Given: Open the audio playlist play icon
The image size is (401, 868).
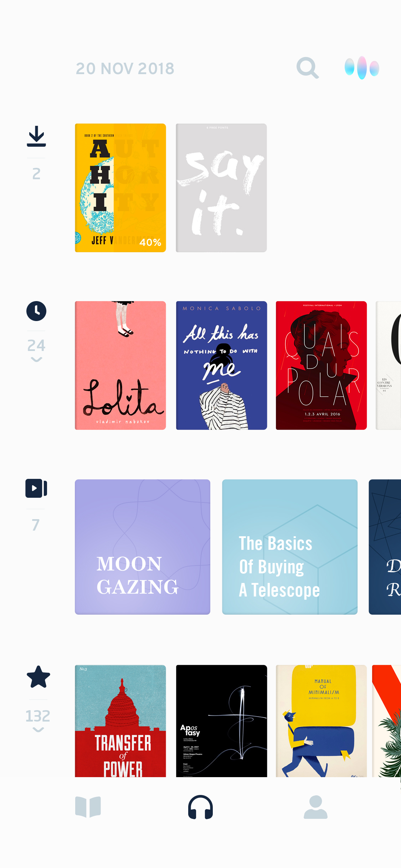Looking at the screenshot, I should (36, 488).
